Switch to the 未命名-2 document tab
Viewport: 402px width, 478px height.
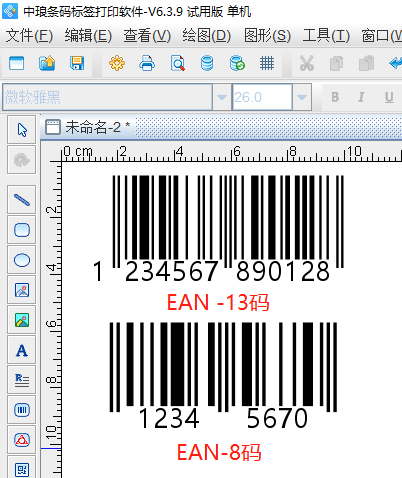tap(88, 127)
